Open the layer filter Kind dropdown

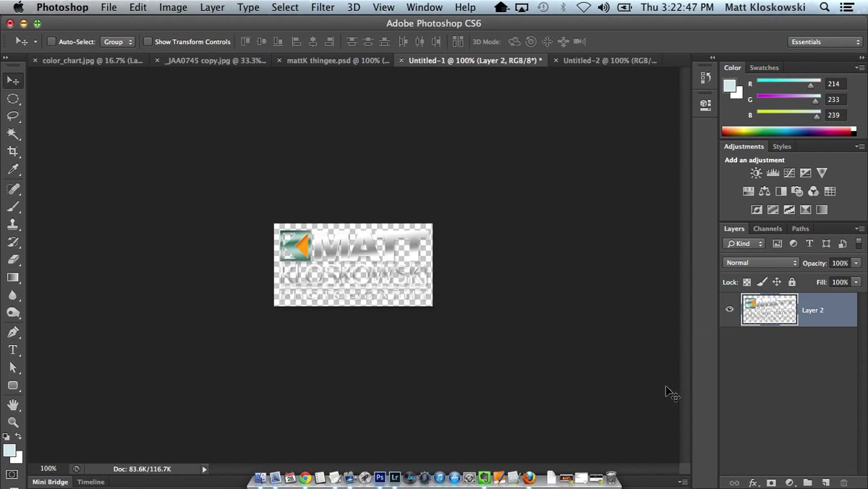pos(744,244)
